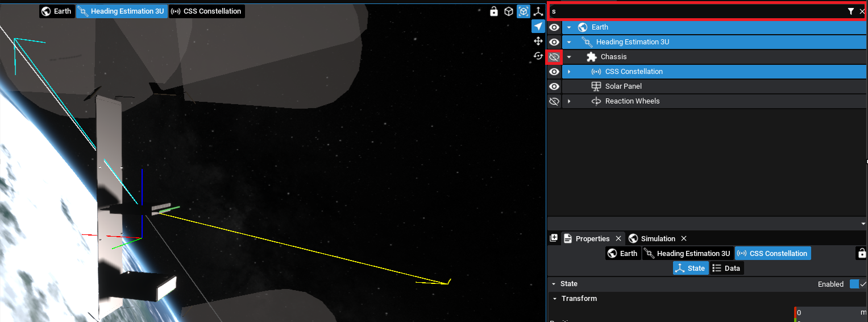Toggle the axes gizmo icon in viewport

538,11
